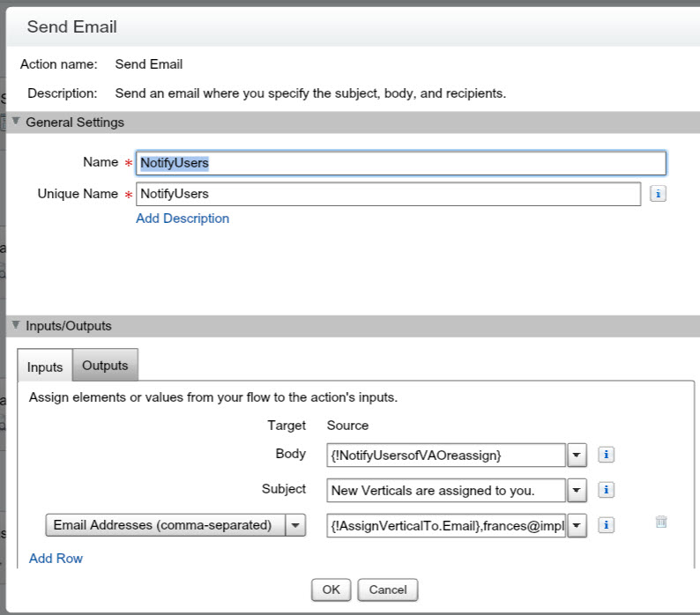Collapse the General Settings section
The width and height of the screenshot is (700, 615).
[16, 122]
